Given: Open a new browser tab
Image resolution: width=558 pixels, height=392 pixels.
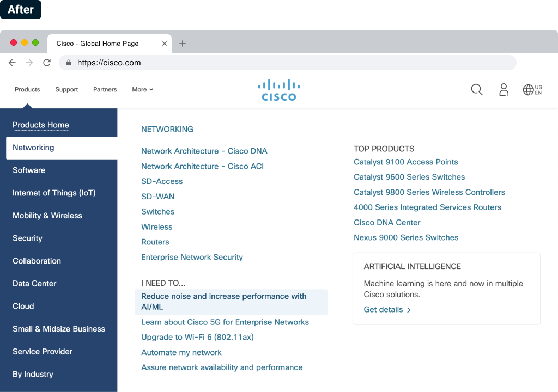Looking at the screenshot, I should tap(183, 44).
